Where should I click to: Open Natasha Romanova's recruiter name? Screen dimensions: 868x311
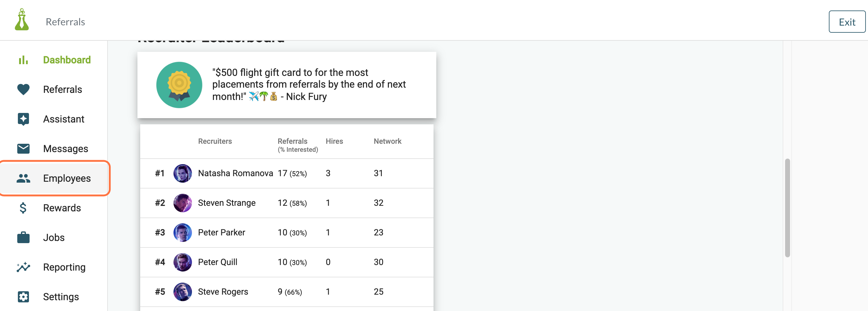pyautogui.click(x=235, y=173)
